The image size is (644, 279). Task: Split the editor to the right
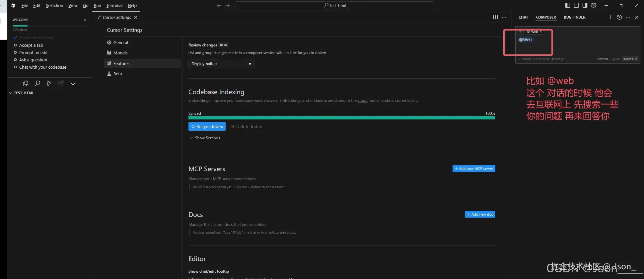(495, 17)
